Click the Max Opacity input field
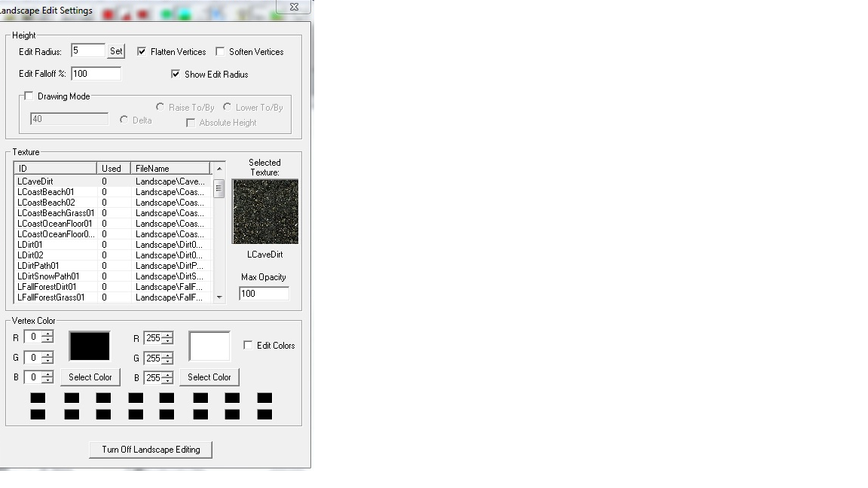 [x=264, y=293]
